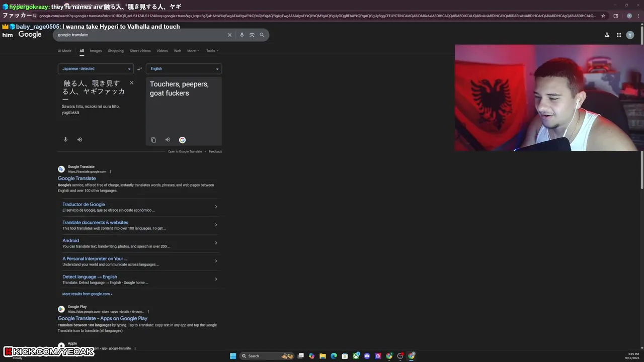The width and height of the screenshot is (644, 362).
Task: Expand the Traductor de Google sitelink
Action: point(216,207)
